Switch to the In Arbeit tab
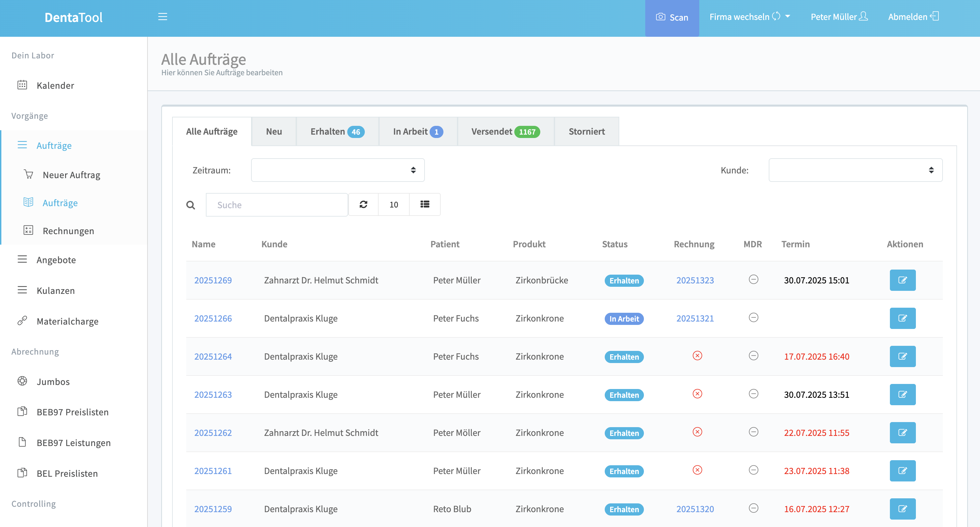Image resolution: width=980 pixels, height=527 pixels. pyautogui.click(x=417, y=132)
